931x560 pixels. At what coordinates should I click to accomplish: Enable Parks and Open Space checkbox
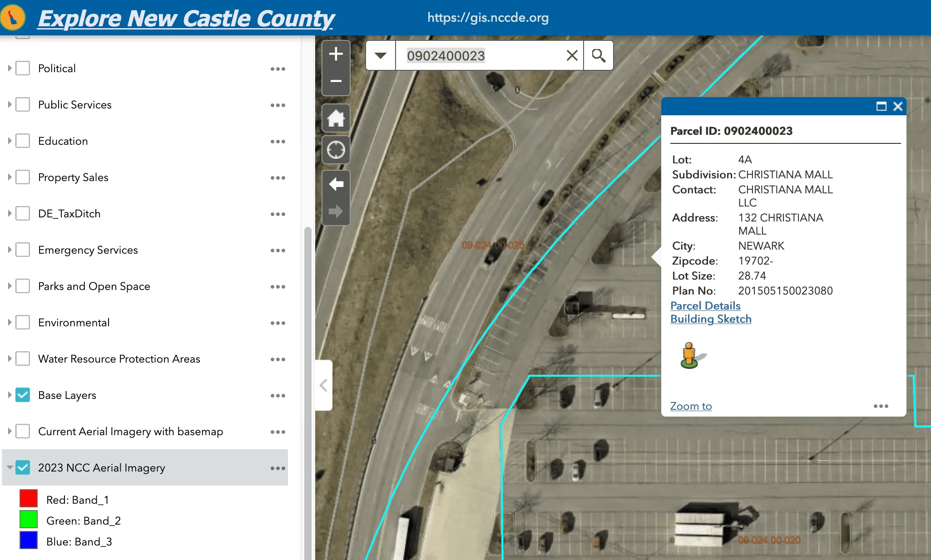coord(23,286)
